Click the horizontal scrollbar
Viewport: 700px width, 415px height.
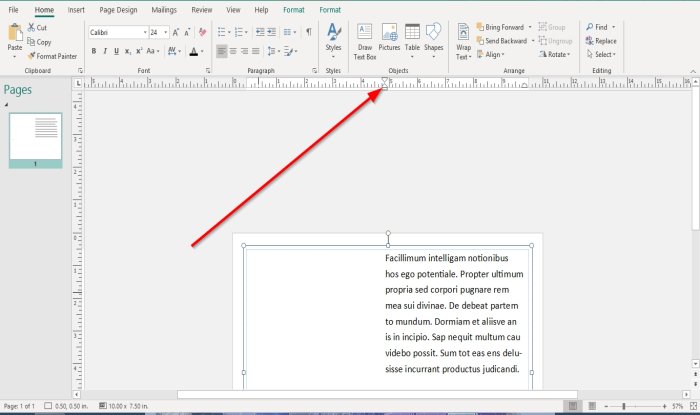(x=377, y=394)
